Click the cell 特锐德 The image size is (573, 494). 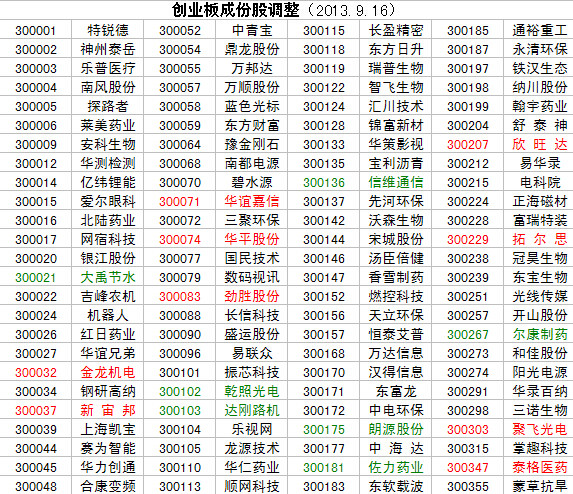coord(108,30)
